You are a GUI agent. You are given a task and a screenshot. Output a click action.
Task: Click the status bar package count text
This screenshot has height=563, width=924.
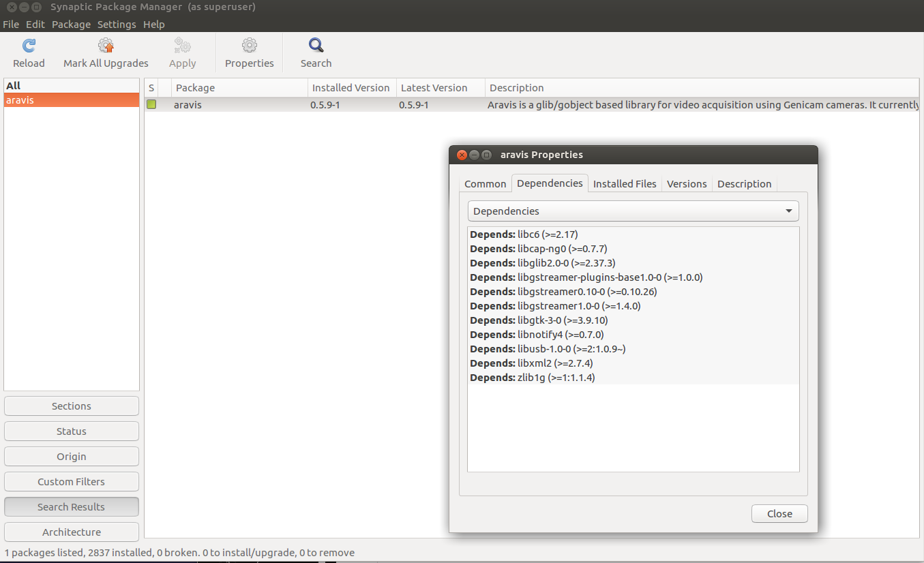coord(179,553)
